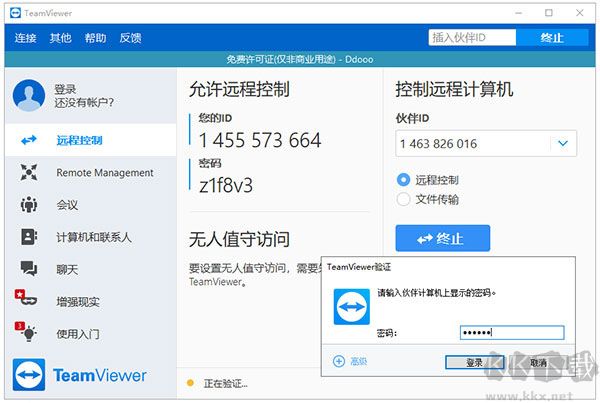Open 使用入门 in the sidebar
This screenshot has height=403, width=600.
point(91,334)
